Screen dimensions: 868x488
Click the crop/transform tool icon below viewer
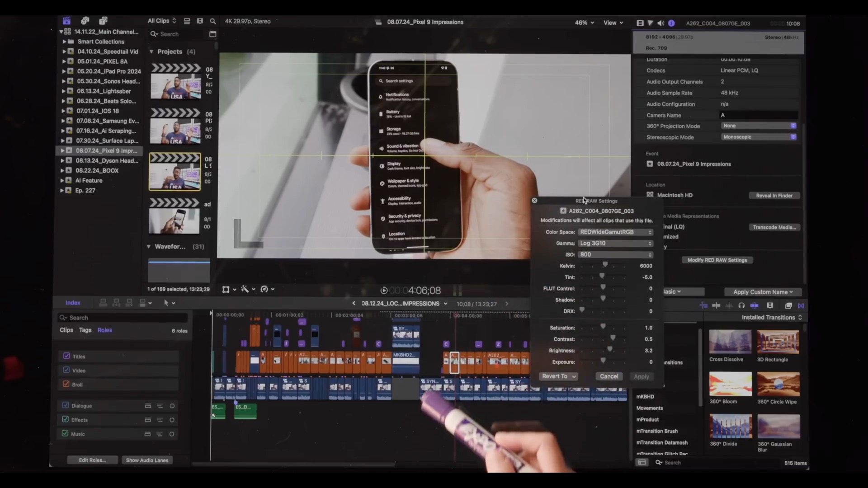[226, 289]
